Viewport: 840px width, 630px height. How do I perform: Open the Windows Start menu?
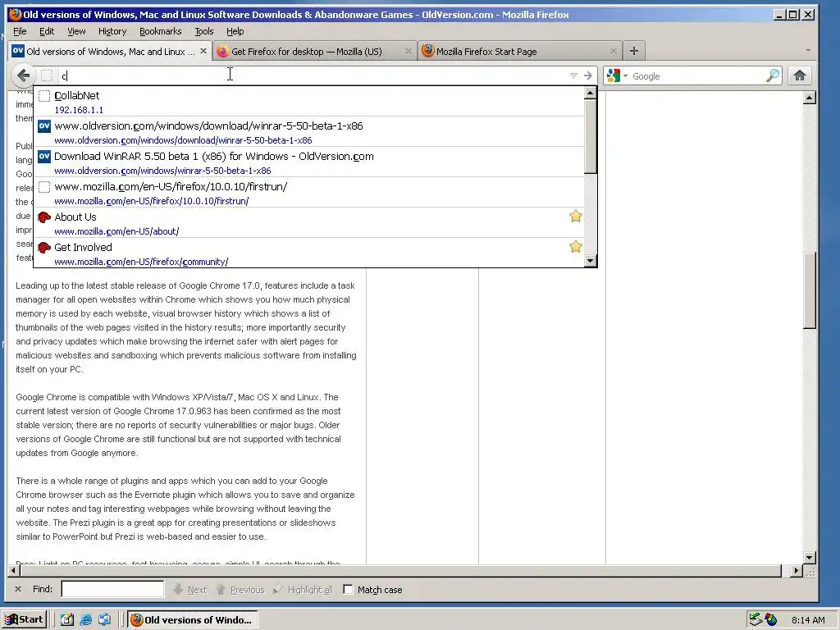(x=25, y=620)
